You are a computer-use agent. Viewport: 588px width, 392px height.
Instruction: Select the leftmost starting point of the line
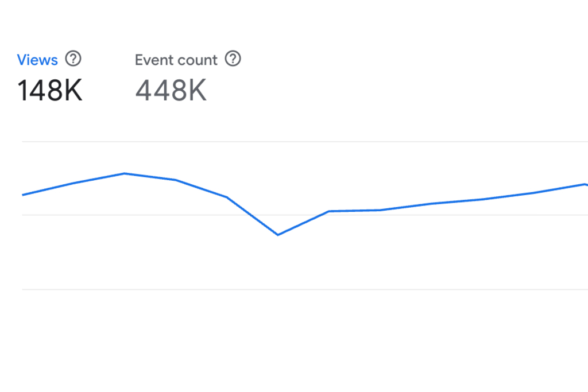click(23, 195)
